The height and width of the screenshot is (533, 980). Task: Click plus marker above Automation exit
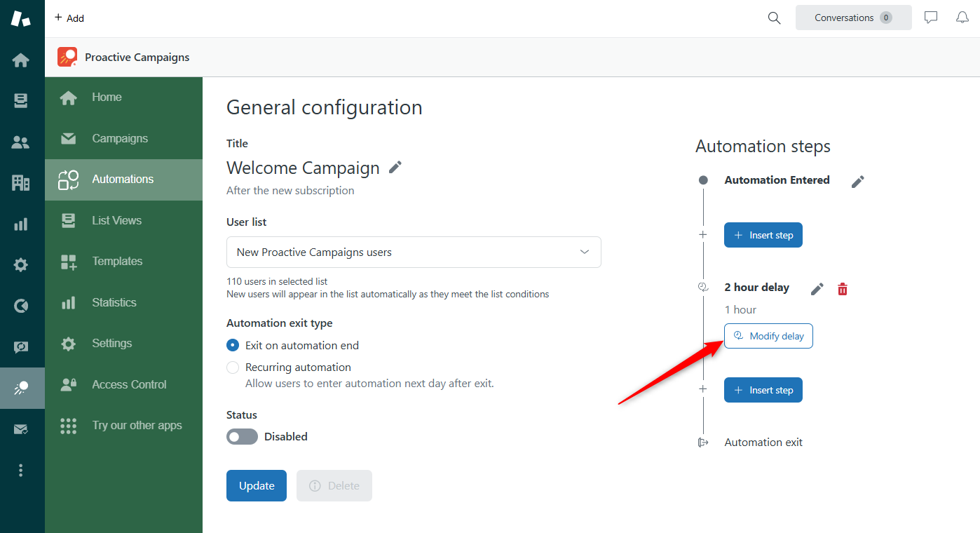click(703, 389)
